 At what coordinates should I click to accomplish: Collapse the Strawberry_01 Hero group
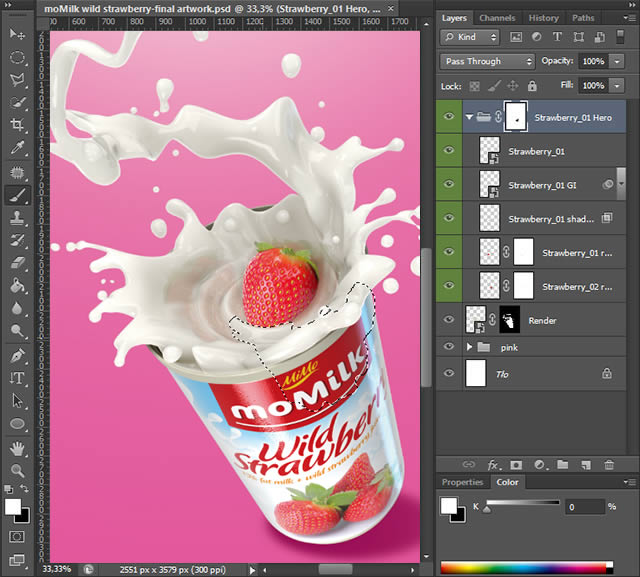(469, 117)
